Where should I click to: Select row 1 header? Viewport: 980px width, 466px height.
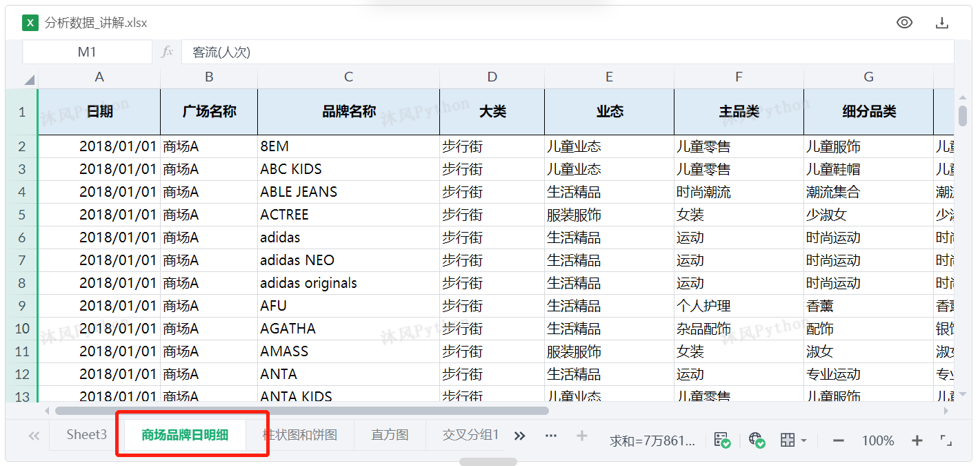(x=21, y=111)
